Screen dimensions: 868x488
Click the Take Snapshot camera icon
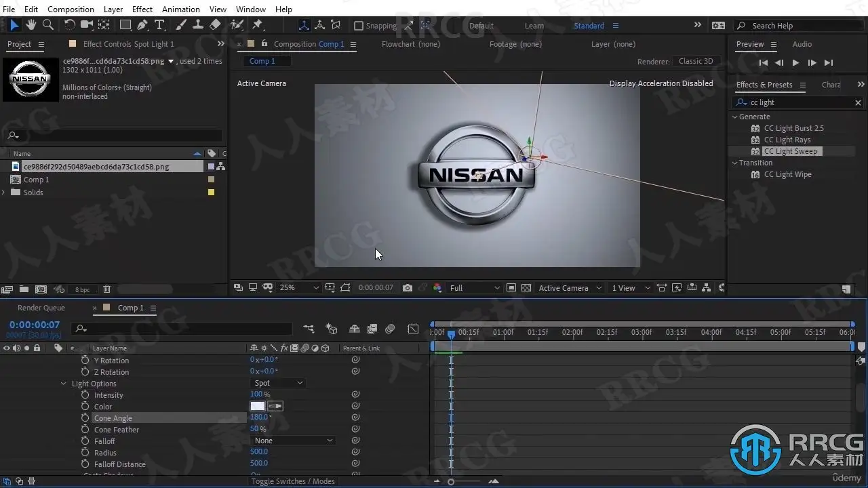407,288
